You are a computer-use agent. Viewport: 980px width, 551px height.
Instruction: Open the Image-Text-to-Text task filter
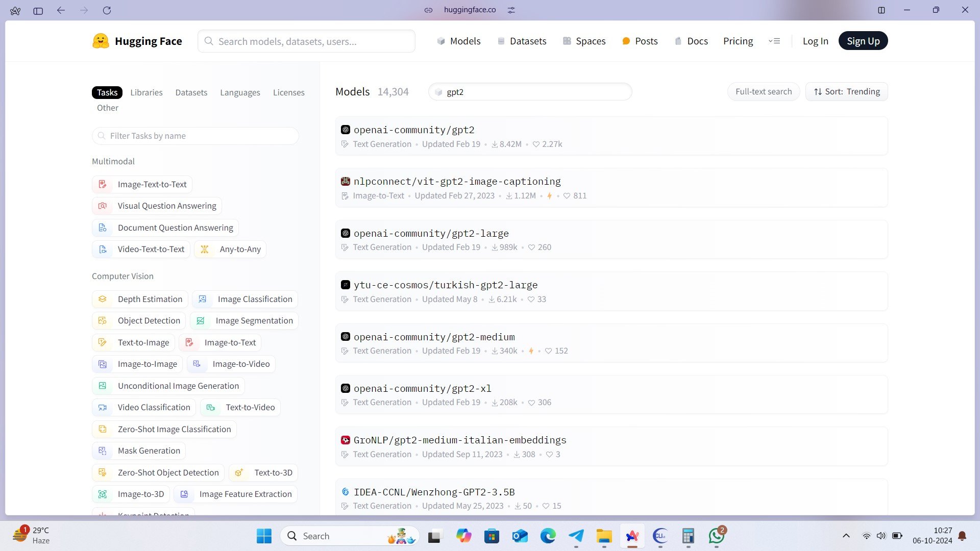coord(142,184)
